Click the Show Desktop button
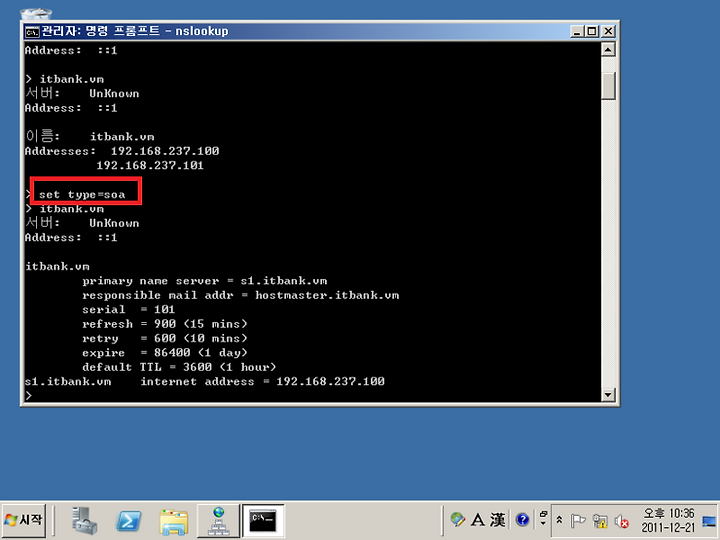The width and height of the screenshot is (720, 540). tap(709, 521)
